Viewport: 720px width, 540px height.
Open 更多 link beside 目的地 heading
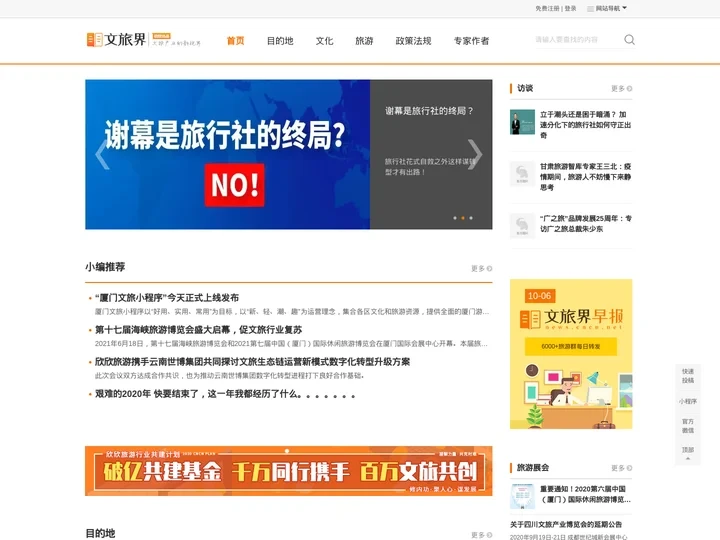(x=481, y=535)
